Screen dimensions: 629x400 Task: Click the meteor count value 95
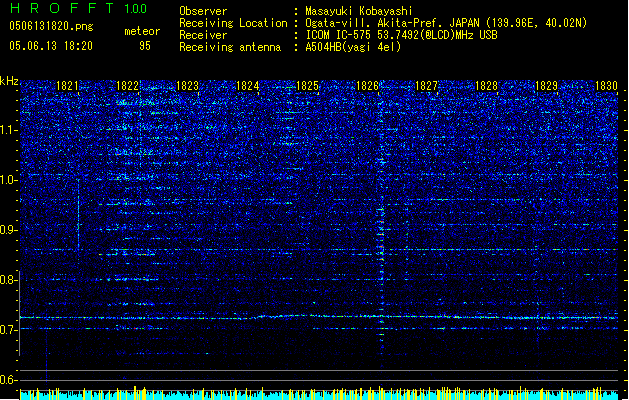coord(145,46)
